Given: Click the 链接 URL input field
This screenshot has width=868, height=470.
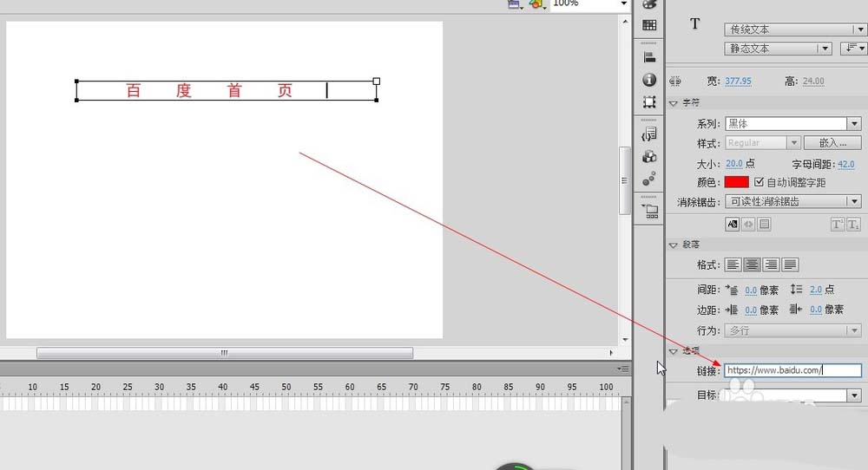Looking at the screenshot, I should coord(792,370).
